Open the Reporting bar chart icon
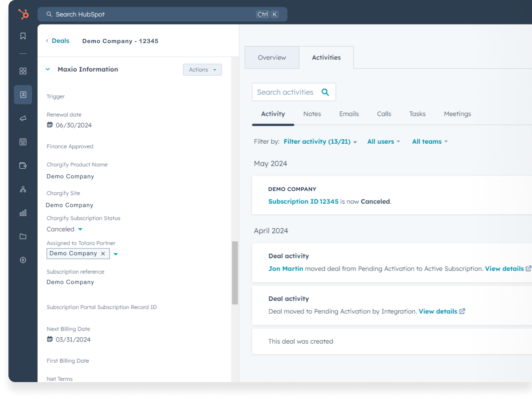The image size is (532, 399). pyautogui.click(x=23, y=213)
